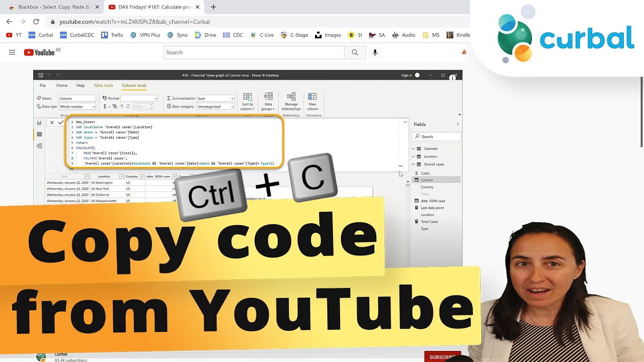Open the Sort by column menu
Viewport: 644px width, 362px height.
point(248,102)
